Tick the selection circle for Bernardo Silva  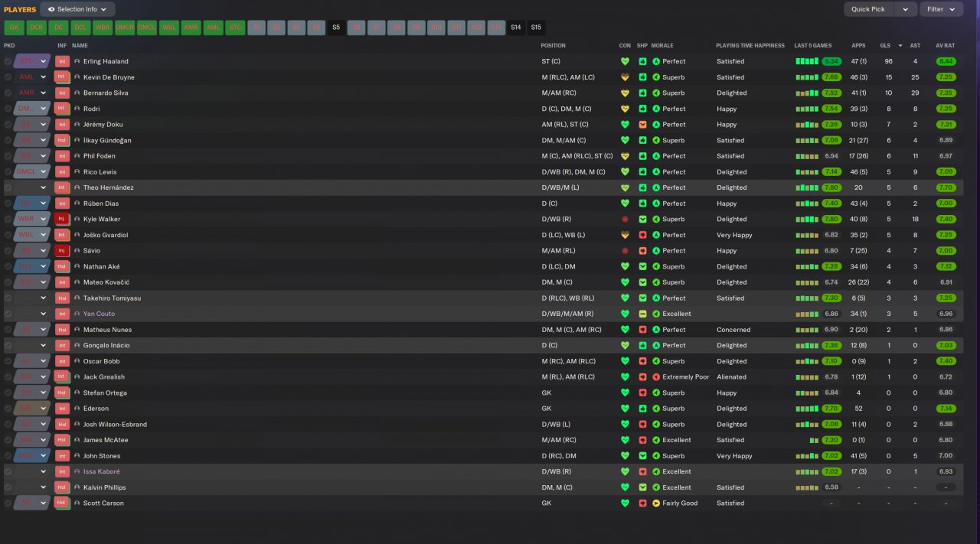(x=8, y=93)
